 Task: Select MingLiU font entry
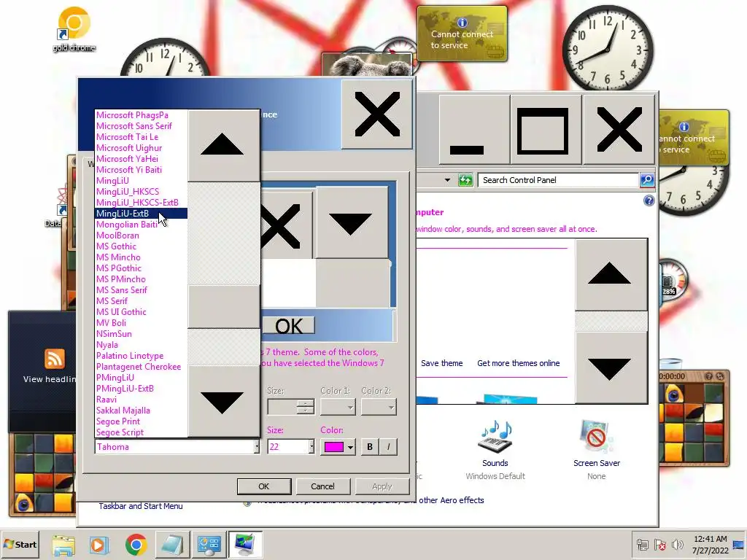pos(141,181)
